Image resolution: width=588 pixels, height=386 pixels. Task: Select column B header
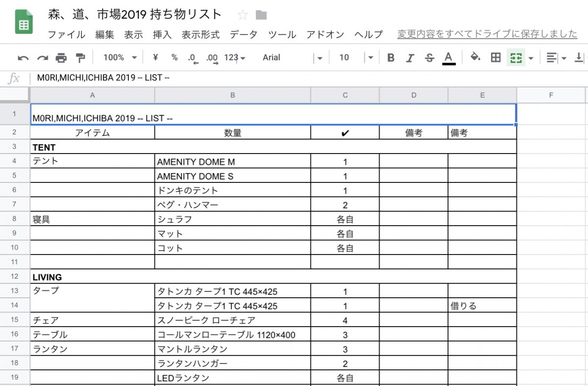point(233,95)
